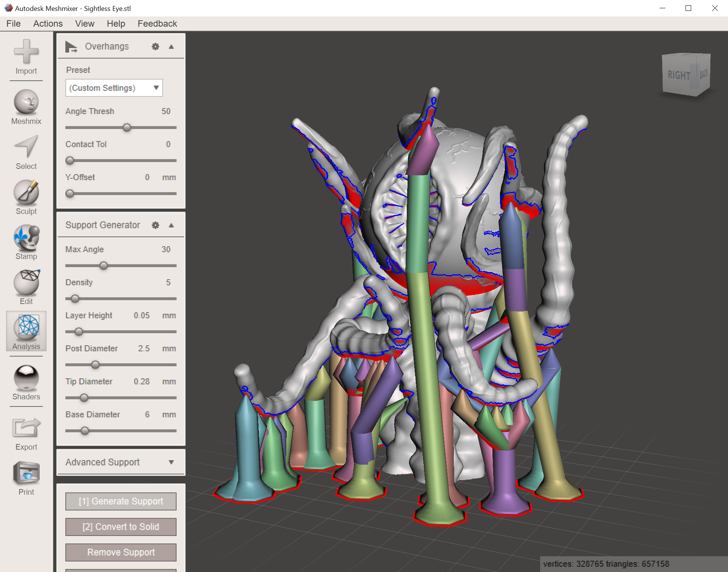Minimize the Meshmixer window
This screenshot has height=572, width=728.
(x=663, y=8)
